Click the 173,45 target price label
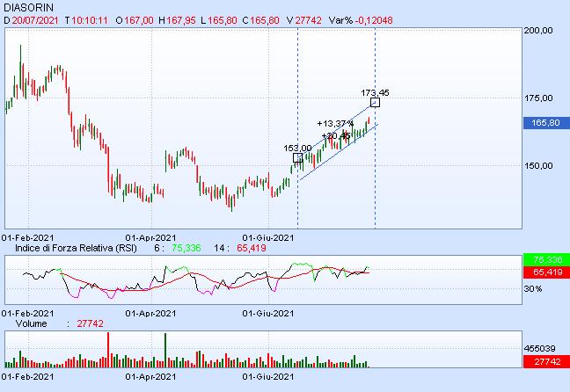 pos(375,93)
